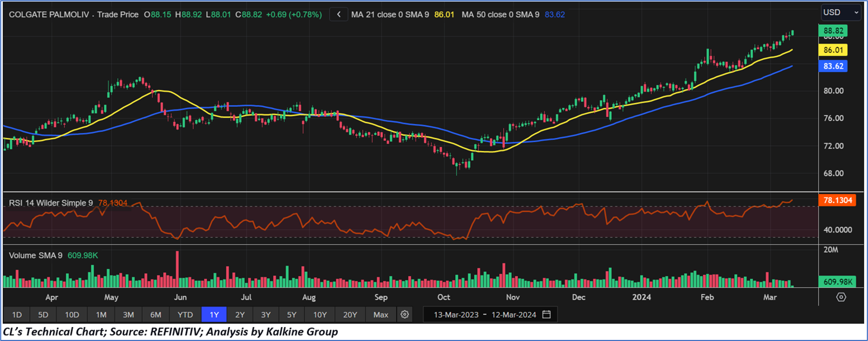Pick the 5Y time range

pos(291,315)
